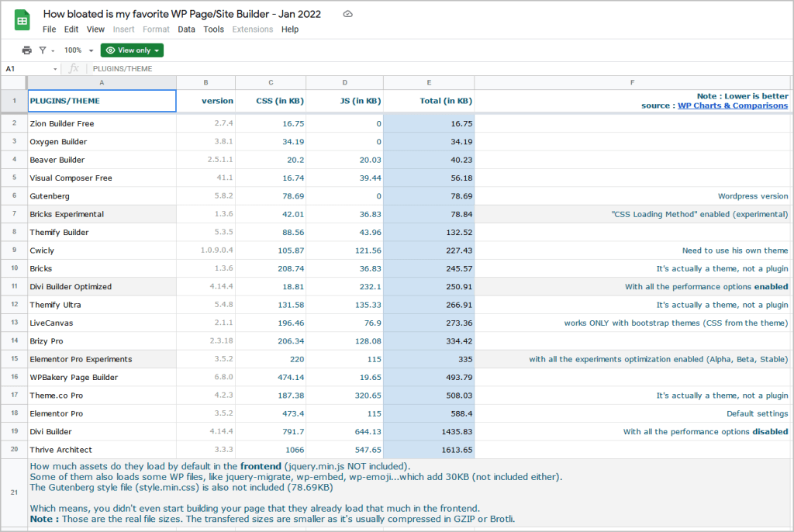
Task: Select the 644.13 JS value cell
Action: coord(345,432)
